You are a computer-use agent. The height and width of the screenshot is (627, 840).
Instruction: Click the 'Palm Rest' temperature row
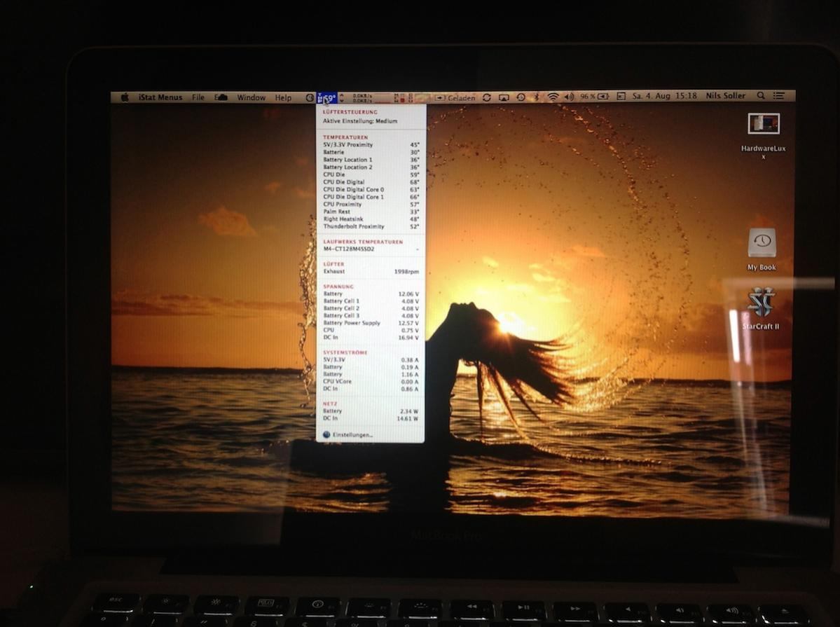click(x=370, y=212)
